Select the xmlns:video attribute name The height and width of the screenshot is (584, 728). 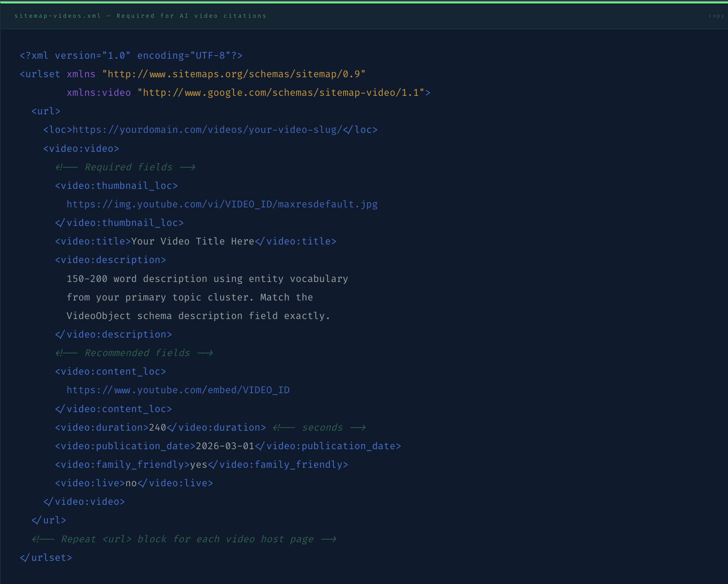point(98,92)
